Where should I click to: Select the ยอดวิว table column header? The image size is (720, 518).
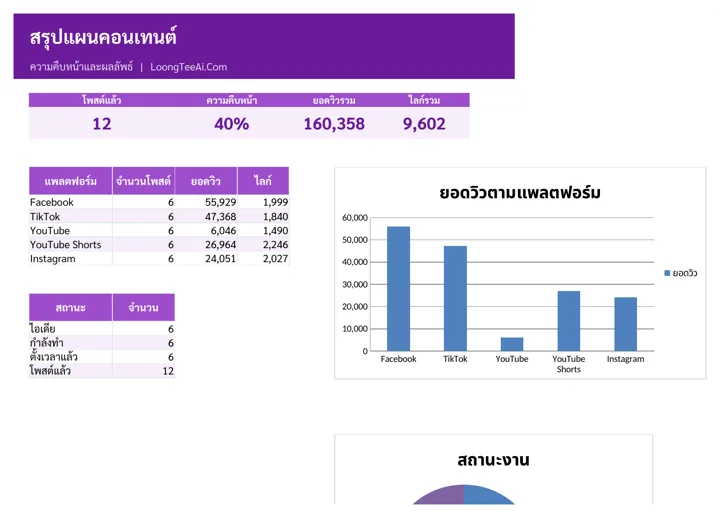pos(206,181)
